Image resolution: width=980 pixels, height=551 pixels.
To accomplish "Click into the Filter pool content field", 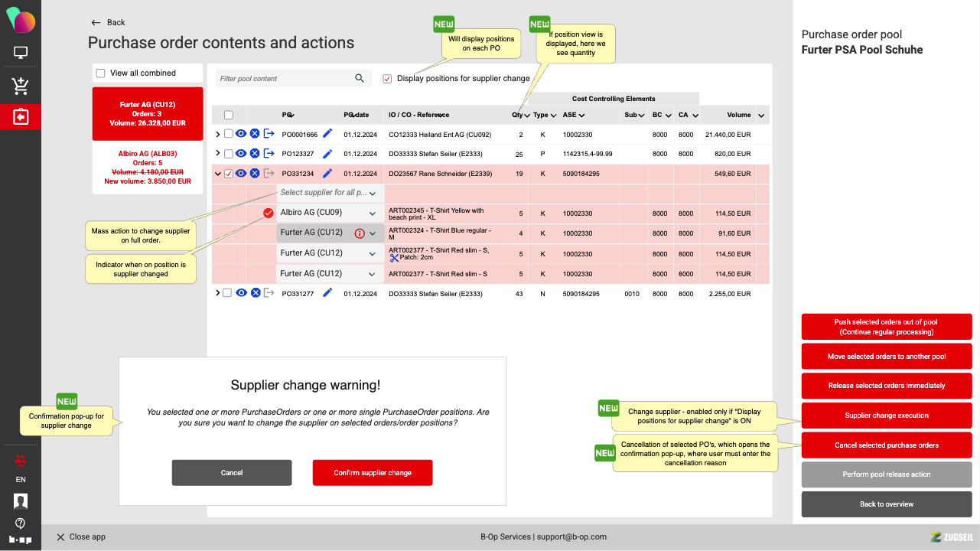I will click(x=283, y=79).
